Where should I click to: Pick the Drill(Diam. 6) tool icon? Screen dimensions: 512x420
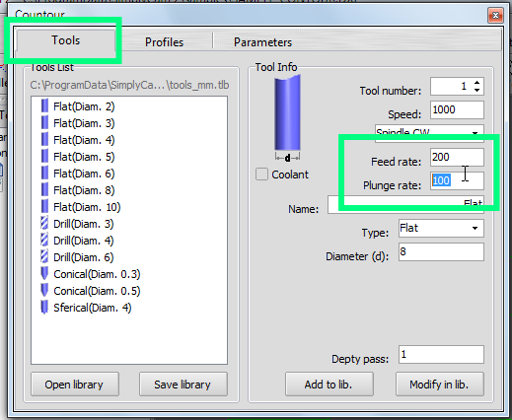point(44,257)
